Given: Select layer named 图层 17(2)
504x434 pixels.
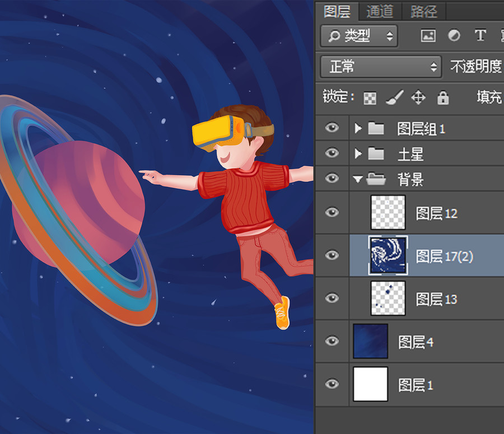Looking at the screenshot, I should click(x=445, y=256).
